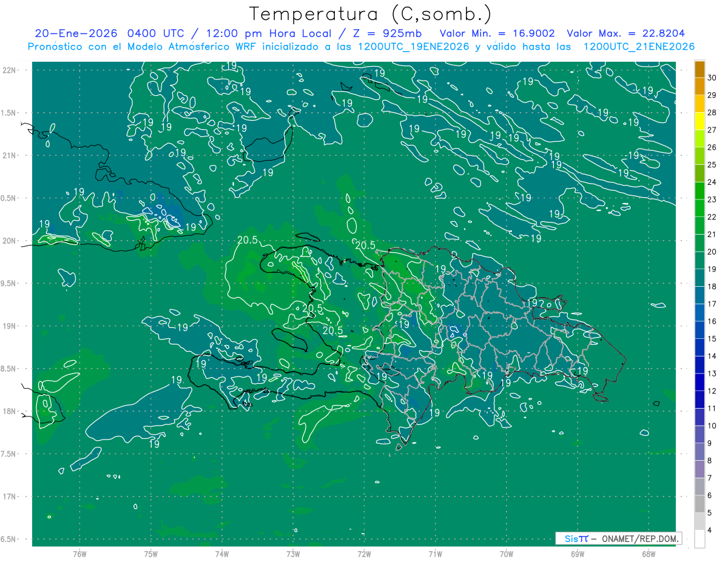Pick the bright yellow legend swatch near 27
Screen dimensions: 728x562
click(699, 130)
